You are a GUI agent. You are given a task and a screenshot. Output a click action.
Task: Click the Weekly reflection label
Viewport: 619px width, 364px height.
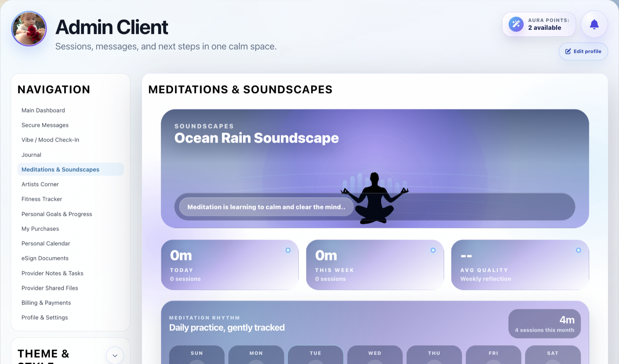coord(486,279)
